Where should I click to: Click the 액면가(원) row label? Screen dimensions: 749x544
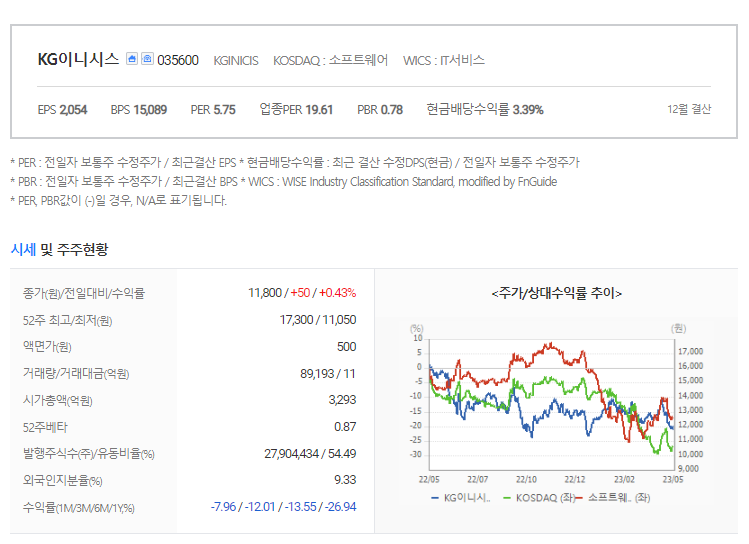[x=47, y=347]
